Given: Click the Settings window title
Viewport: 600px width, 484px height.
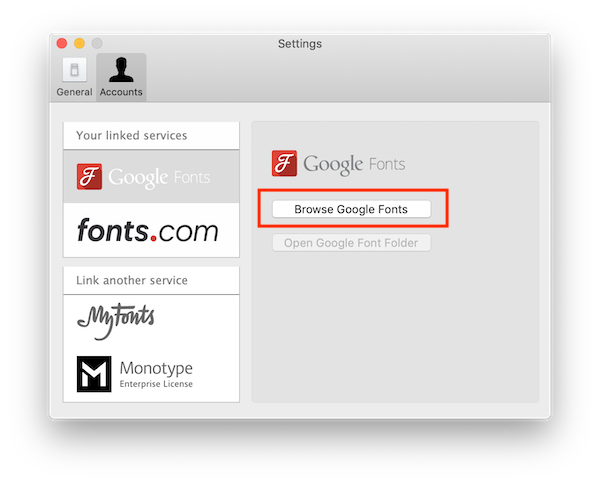Looking at the screenshot, I should (300, 44).
